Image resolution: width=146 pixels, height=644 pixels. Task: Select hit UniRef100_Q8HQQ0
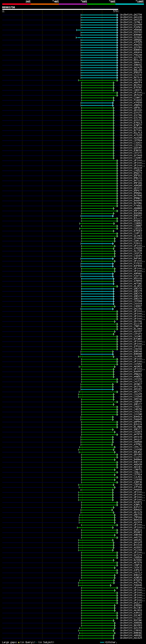[131, 40]
